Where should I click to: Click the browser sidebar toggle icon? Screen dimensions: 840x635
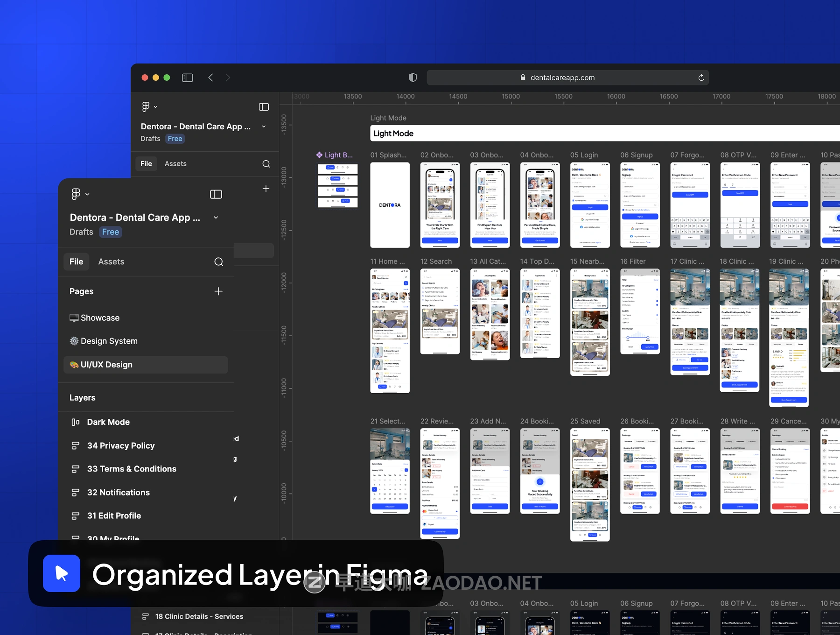pos(188,78)
